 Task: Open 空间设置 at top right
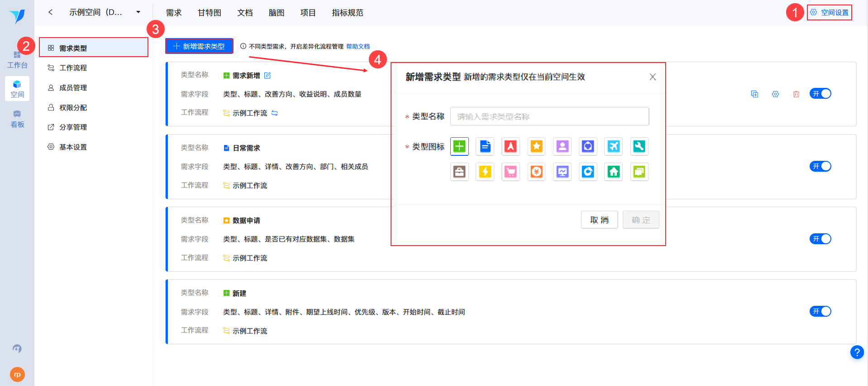[830, 12]
